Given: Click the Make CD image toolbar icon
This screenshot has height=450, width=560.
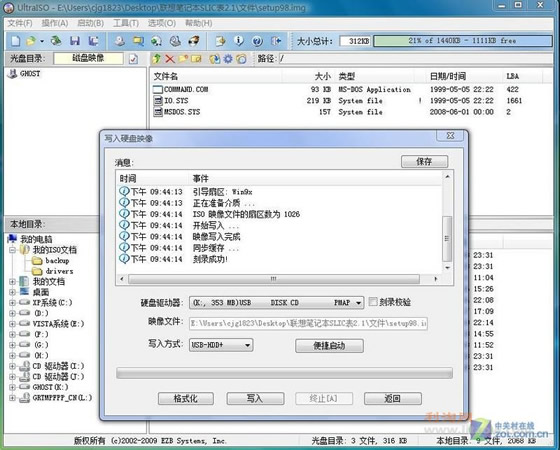Looking at the screenshot, I should 120,41.
